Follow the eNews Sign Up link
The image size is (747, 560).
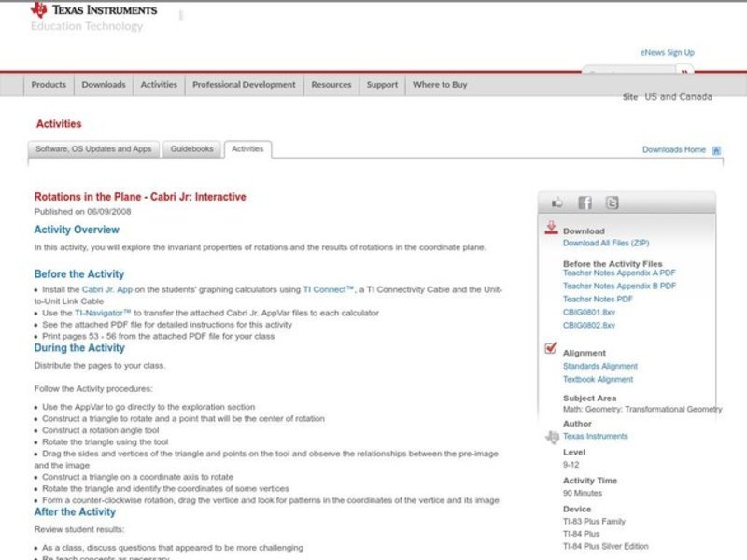tap(667, 53)
